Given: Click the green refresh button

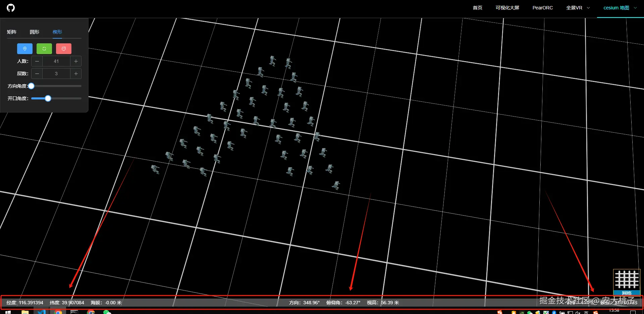Looking at the screenshot, I should [x=44, y=49].
